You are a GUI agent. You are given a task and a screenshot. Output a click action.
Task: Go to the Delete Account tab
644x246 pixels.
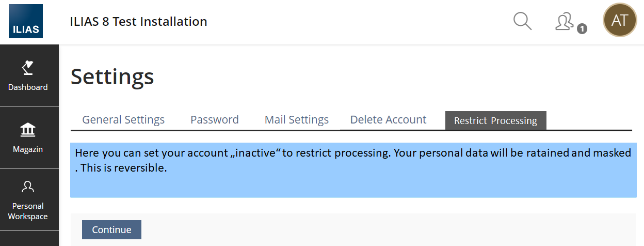[x=388, y=120]
